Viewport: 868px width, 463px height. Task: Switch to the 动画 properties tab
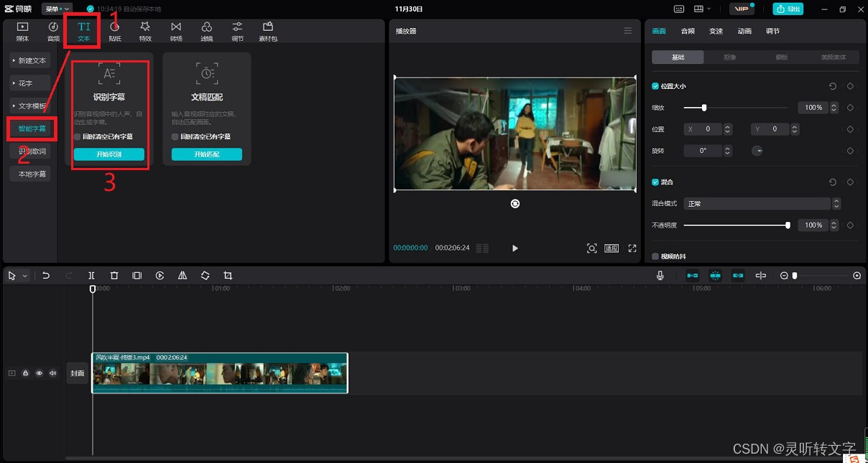click(744, 31)
